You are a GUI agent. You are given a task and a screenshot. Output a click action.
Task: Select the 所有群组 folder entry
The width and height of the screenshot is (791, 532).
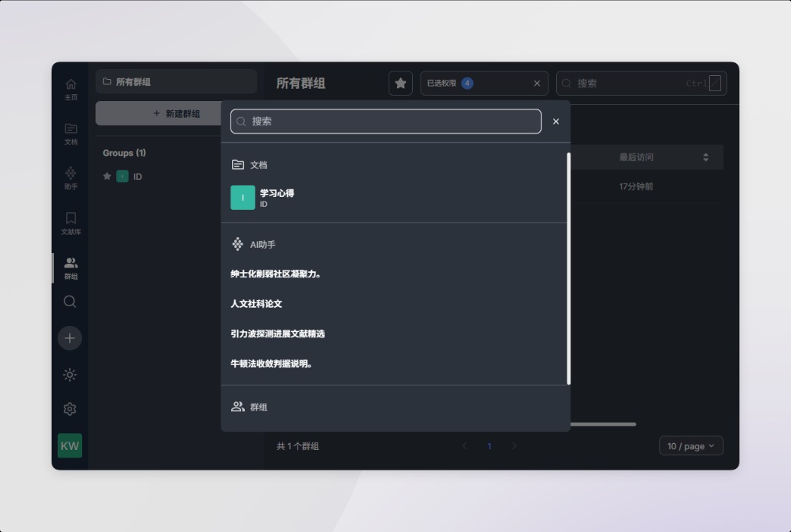click(x=176, y=81)
